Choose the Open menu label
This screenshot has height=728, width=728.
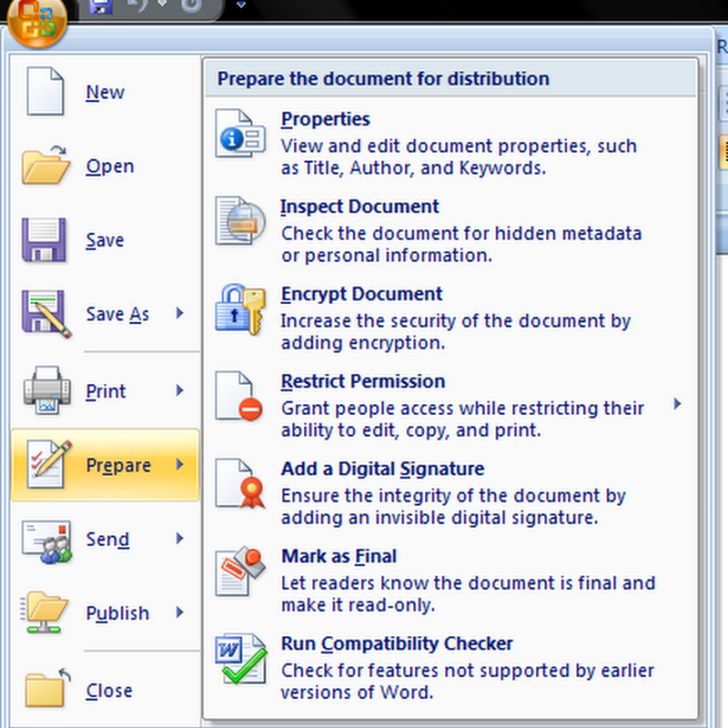tap(110, 167)
